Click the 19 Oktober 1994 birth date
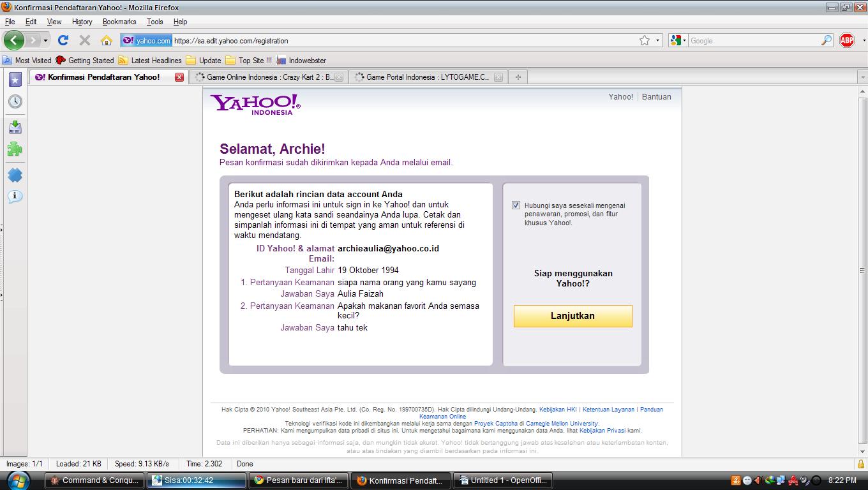The image size is (868, 490). [x=368, y=270]
